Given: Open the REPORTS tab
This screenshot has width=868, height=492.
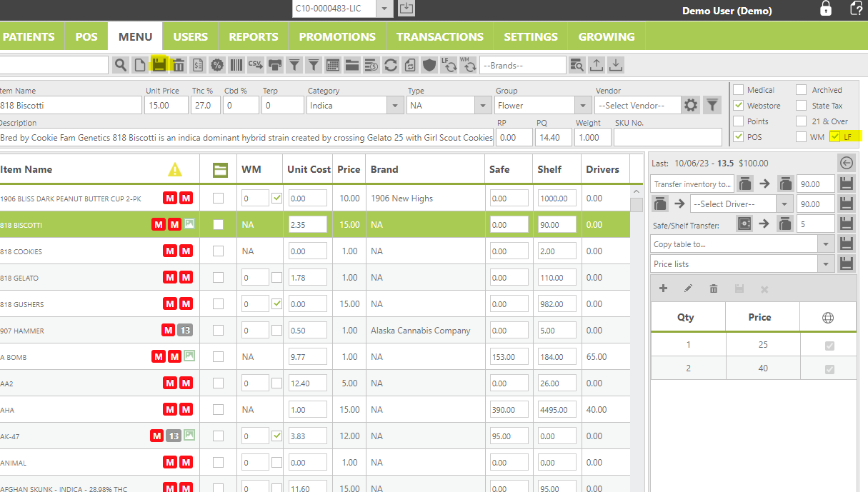Looking at the screenshot, I should (253, 36).
